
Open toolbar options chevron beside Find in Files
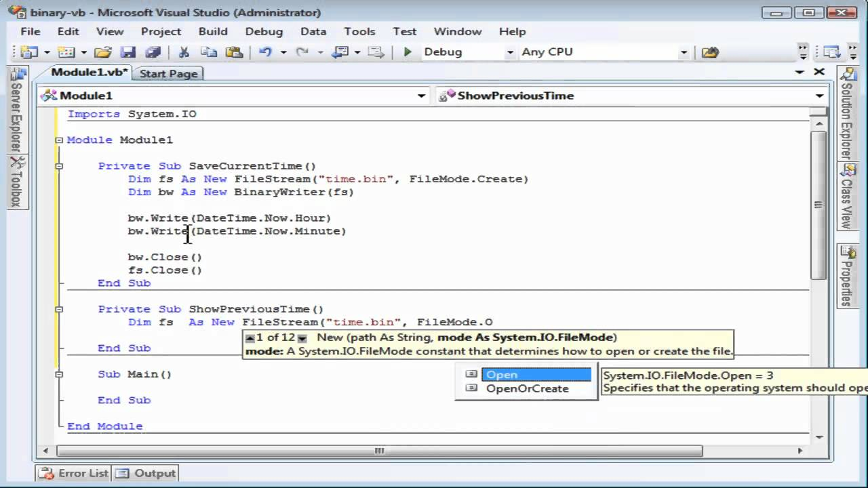click(804, 52)
